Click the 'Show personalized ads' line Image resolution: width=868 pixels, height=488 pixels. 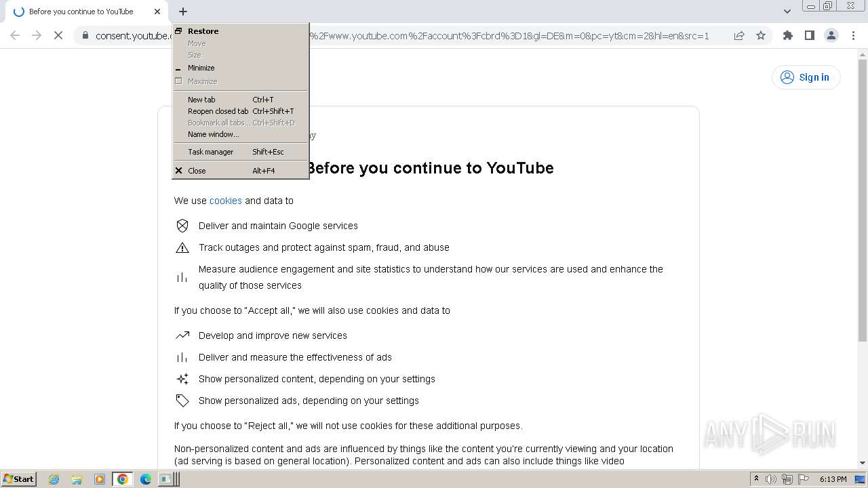click(x=309, y=401)
